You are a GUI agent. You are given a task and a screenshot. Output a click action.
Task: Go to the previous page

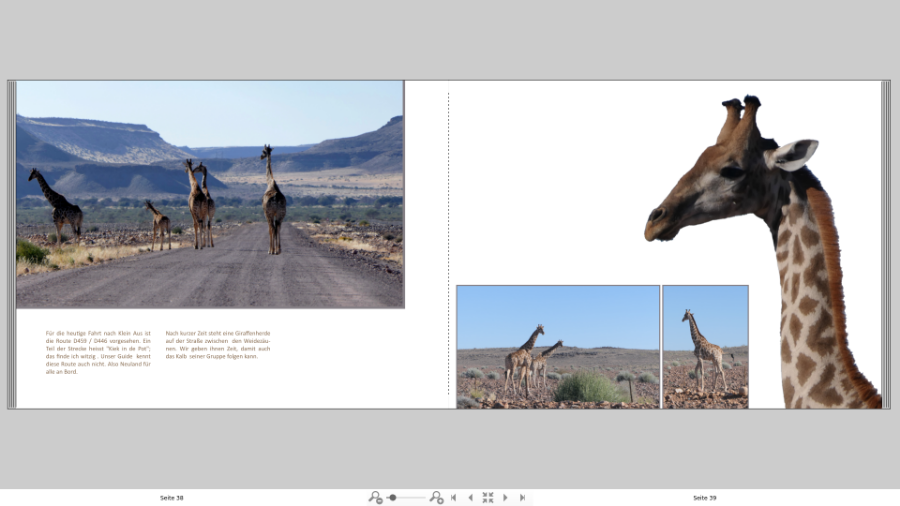(471, 497)
